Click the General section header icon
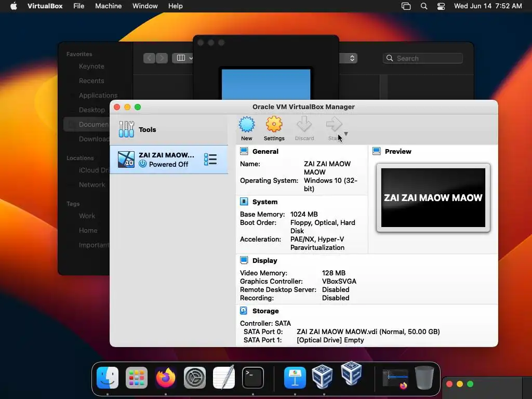The image size is (532, 399). pyautogui.click(x=244, y=151)
